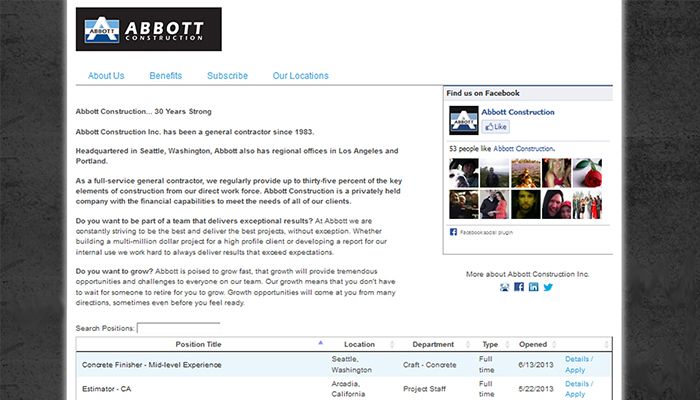This screenshot has height=400, width=700.
Task: Click the Position Title column header
Action: pos(198,344)
